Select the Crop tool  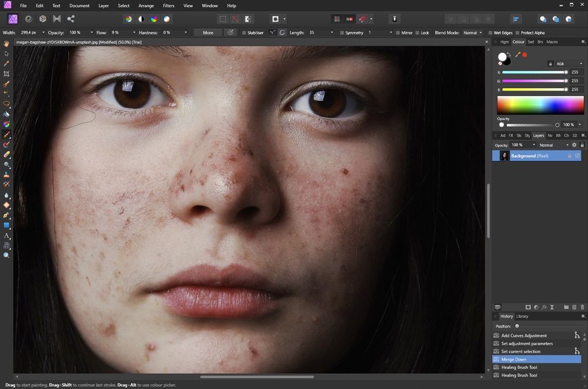6,74
